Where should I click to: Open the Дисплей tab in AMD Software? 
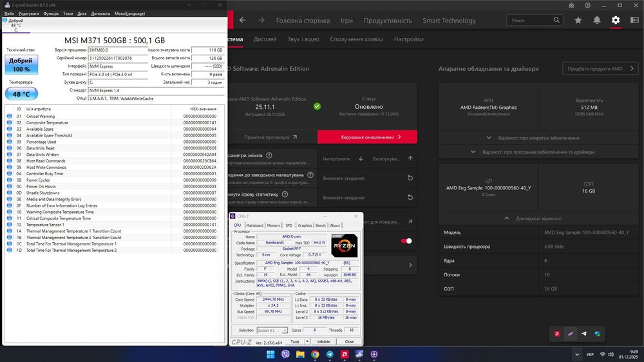point(265,39)
